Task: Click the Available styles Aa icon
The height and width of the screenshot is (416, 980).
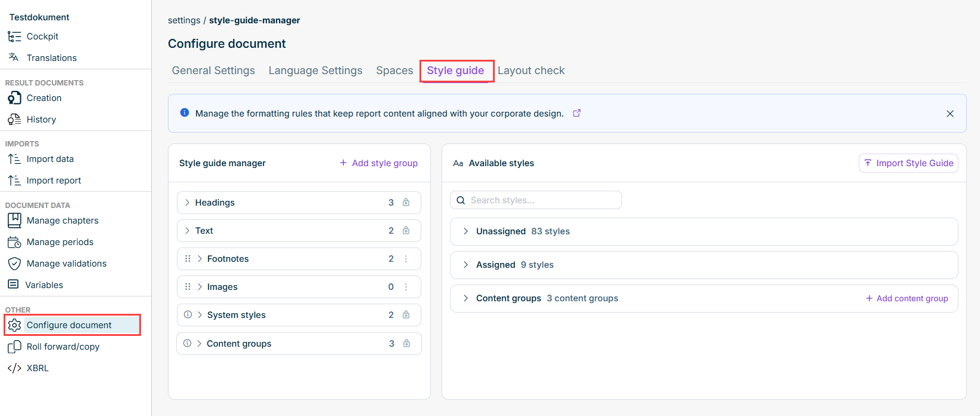Action: point(458,163)
